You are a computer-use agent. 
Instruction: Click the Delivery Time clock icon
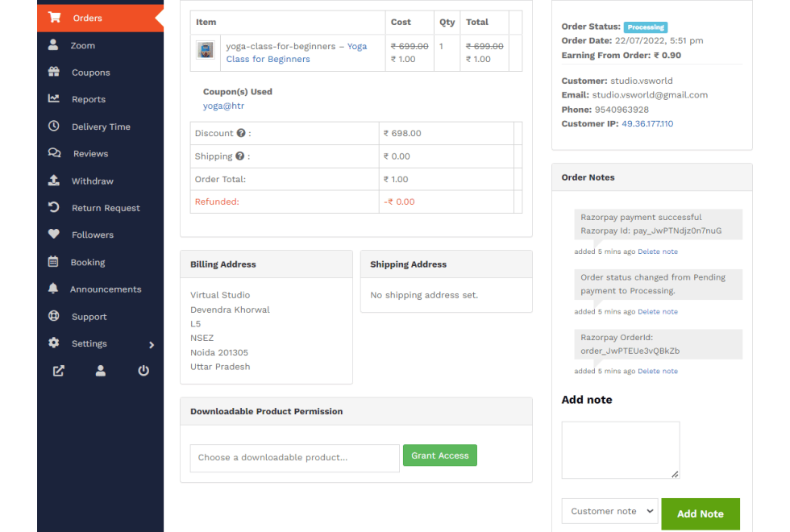coord(54,126)
